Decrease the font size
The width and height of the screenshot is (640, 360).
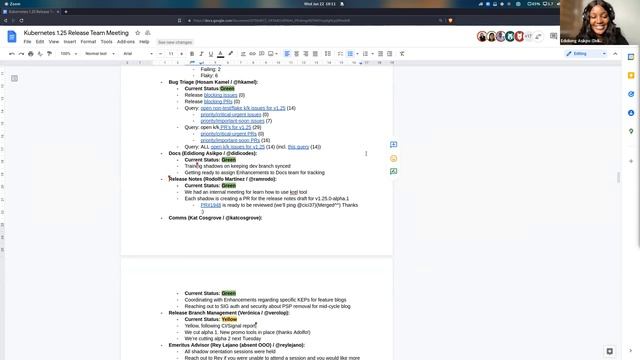(x=160, y=54)
